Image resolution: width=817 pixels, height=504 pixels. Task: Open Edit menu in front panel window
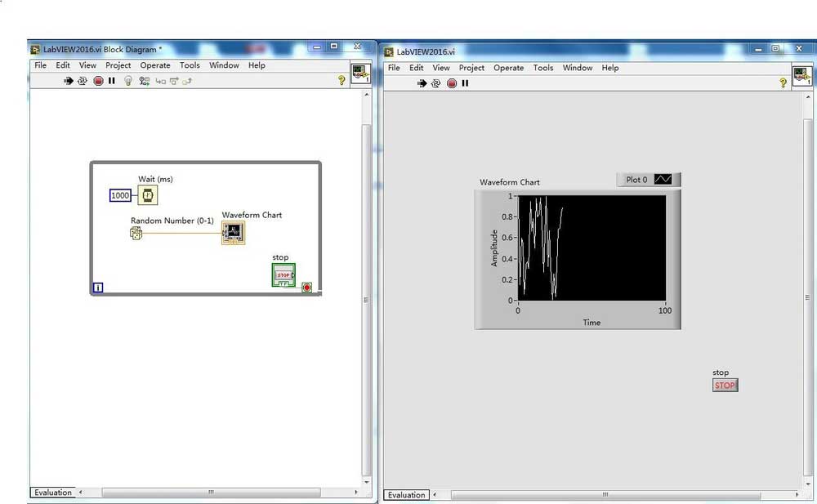tap(417, 68)
